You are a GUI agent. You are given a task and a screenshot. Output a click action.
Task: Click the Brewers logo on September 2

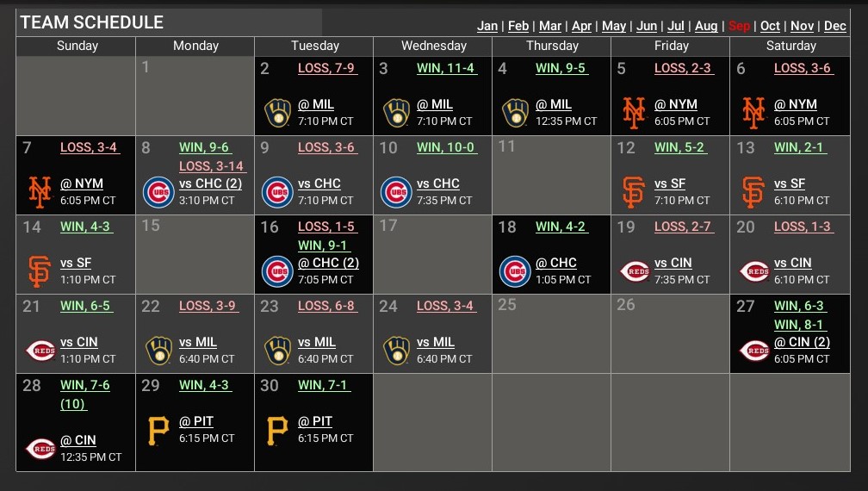(278, 112)
